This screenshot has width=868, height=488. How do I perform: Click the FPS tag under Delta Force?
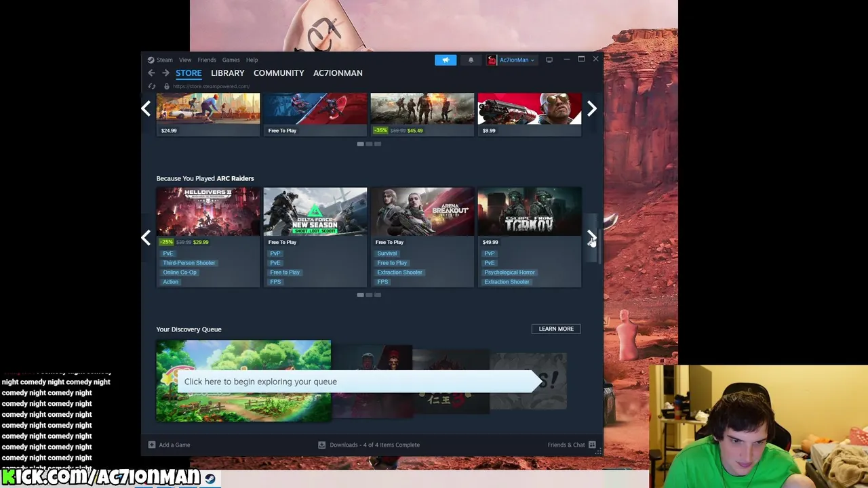(x=275, y=282)
